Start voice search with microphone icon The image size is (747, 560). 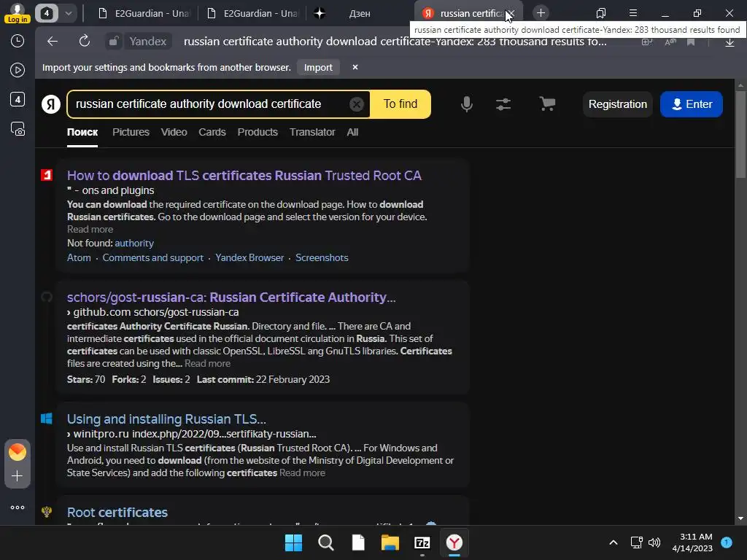click(x=467, y=104)
